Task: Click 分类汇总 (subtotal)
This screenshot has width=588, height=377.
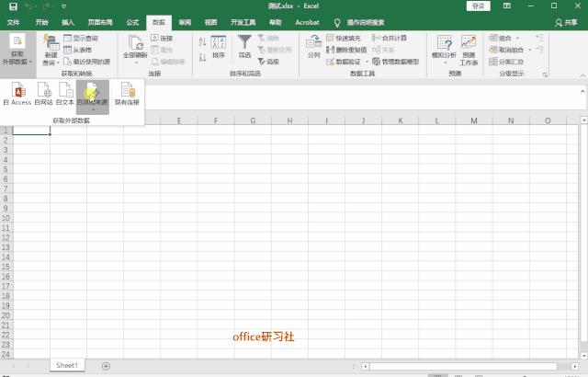Action: pyautogui.click(x=506, y=62)
